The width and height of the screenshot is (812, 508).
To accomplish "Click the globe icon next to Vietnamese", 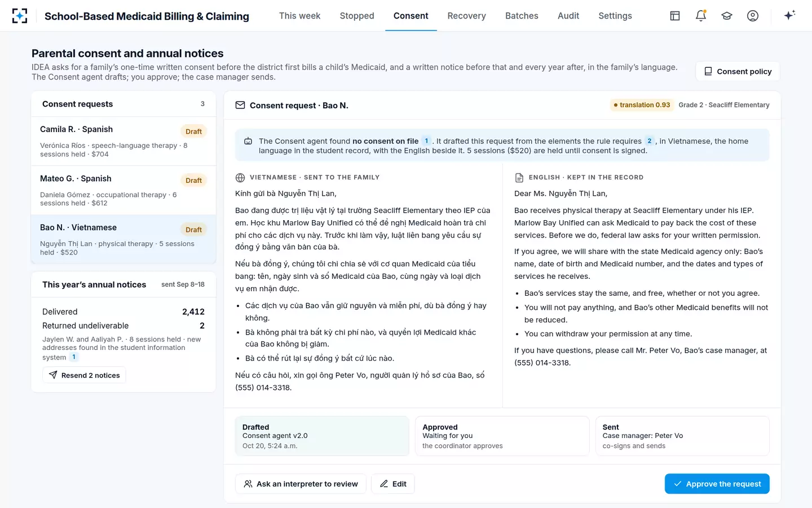I will [240, 178].
